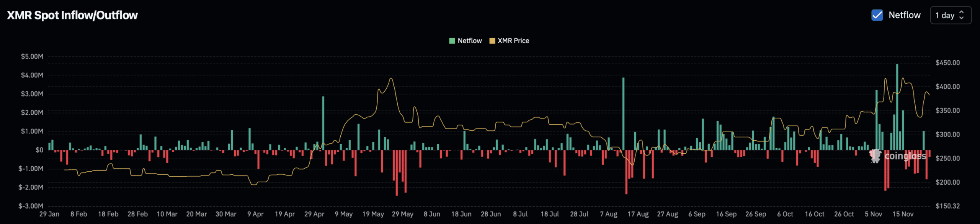The width and height of the screenshot is (980, 224).
Task: Click the Netflow label beside the checkbox
Action: 904,15
